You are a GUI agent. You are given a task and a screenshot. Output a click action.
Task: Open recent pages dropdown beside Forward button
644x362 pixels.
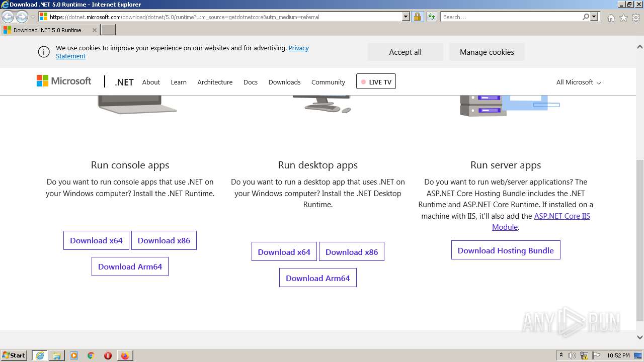pyautogui.click(x=33, y=17)
